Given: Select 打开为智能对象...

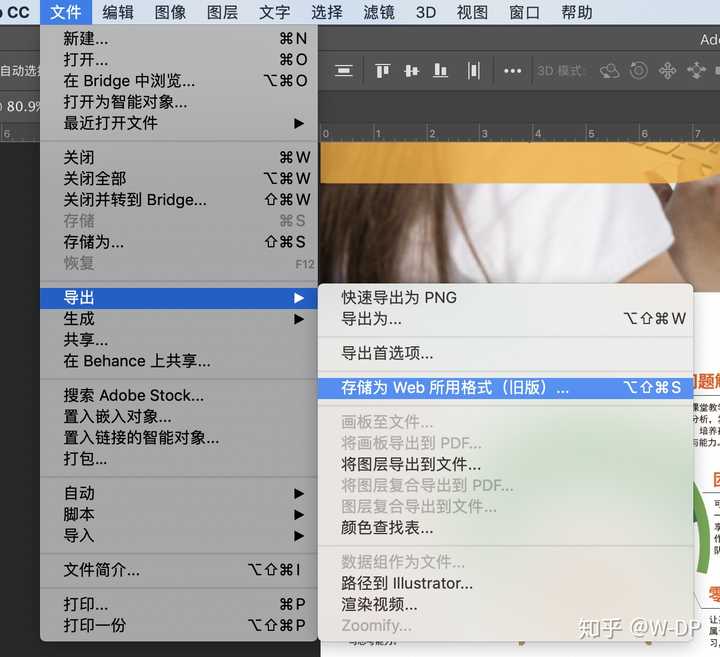Looking at the screenshot, I should coord(179,102).
